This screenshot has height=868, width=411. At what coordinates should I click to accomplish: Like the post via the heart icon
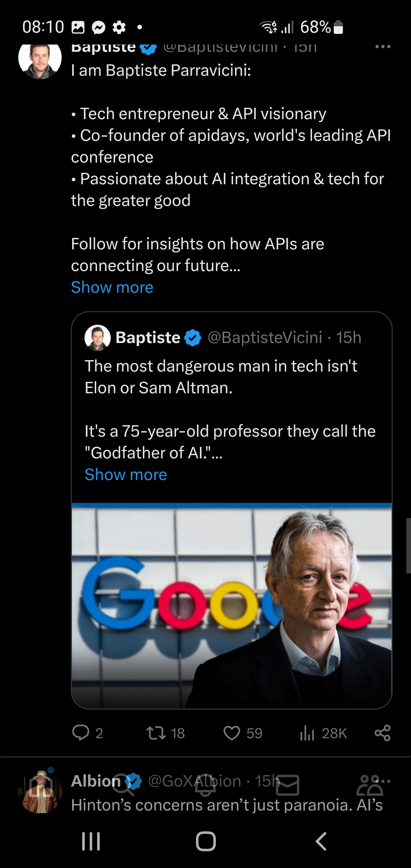[x=232, y=733]
